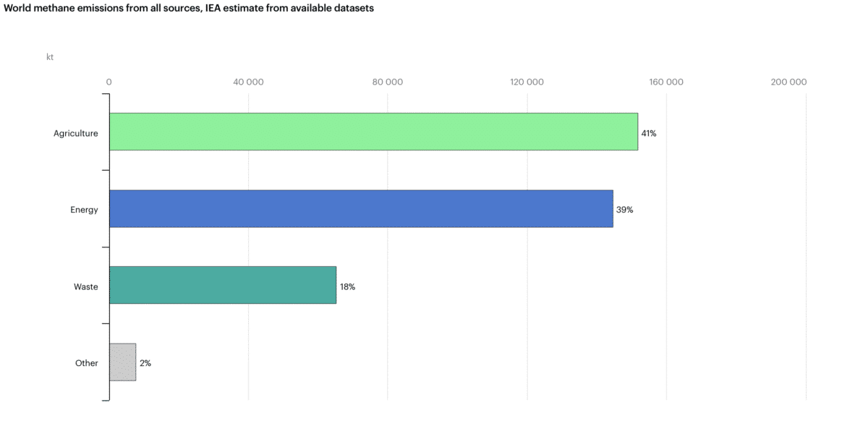Click the chart title about world methane emissions
This screenshot has height=426, width=868.
[189, 9]
